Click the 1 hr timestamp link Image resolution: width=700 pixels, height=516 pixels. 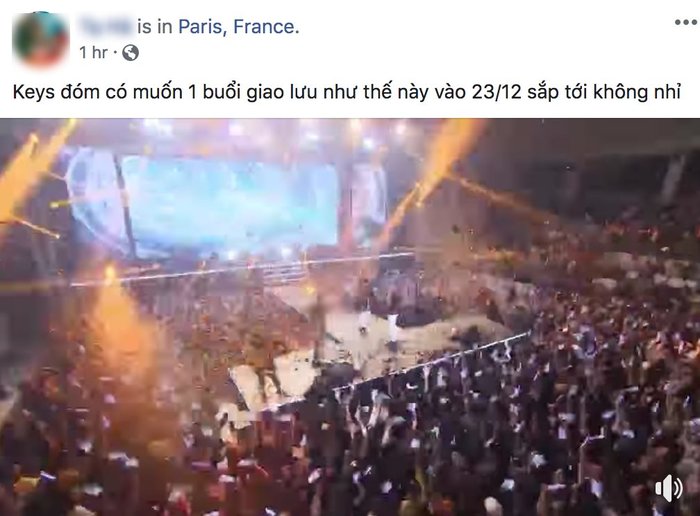[93, 53]
